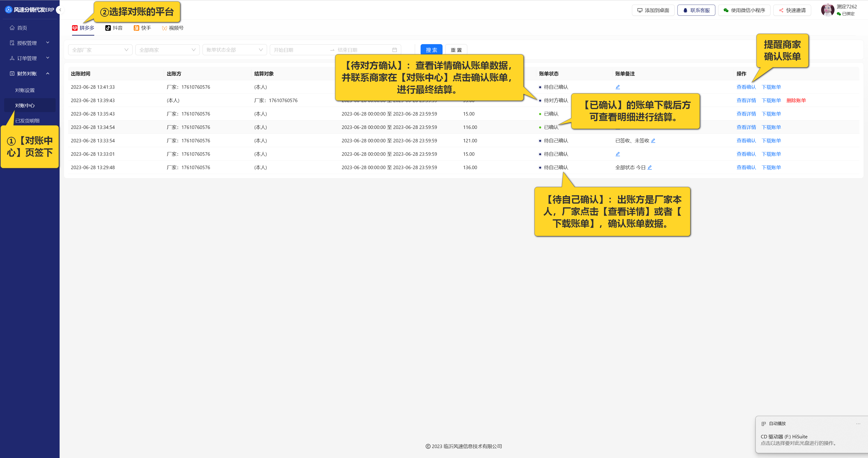The height and width of the screenshot is (458, 868).
Task: Click 删除账单 for the 13:39:43 bill
Action: (796, 101)
